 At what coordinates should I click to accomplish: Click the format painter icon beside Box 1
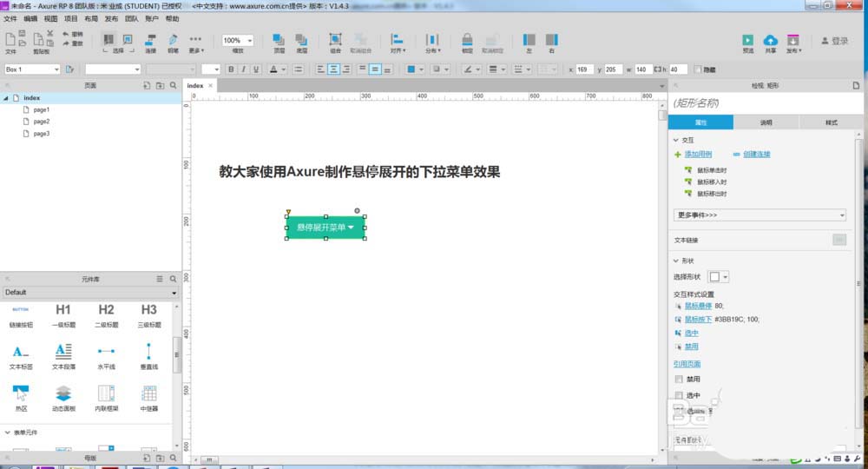tap(69, 69)
